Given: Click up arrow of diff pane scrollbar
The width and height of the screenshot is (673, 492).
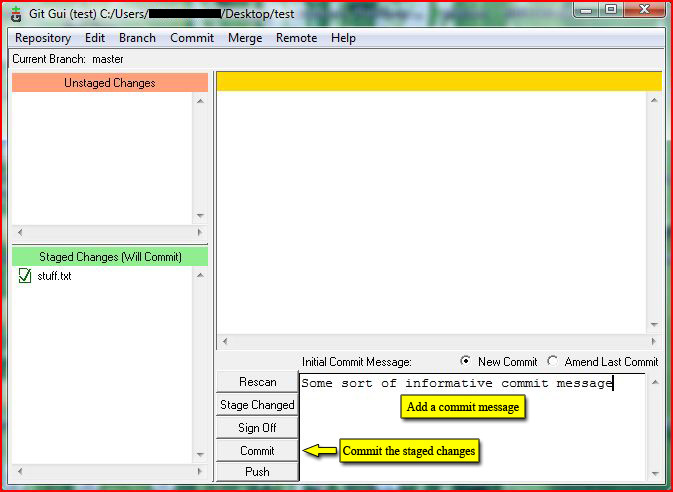Looking at the screenshot, I should pos(654,100).
